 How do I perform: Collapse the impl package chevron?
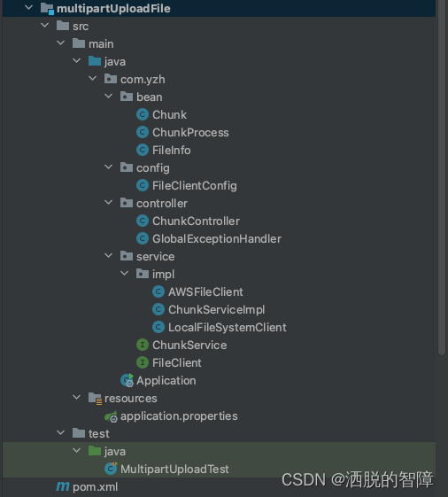pyautogui.click(x=124, y=273)
